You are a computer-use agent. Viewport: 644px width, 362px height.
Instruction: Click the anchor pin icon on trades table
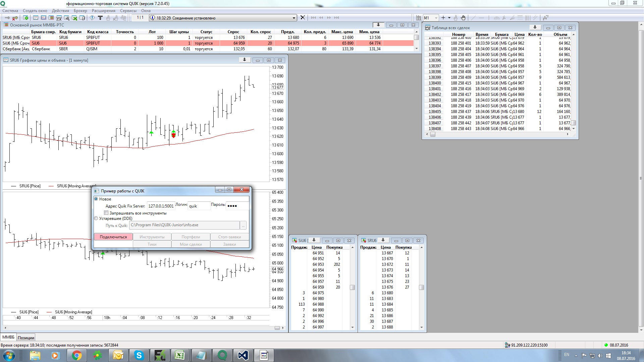coord(535,27)
